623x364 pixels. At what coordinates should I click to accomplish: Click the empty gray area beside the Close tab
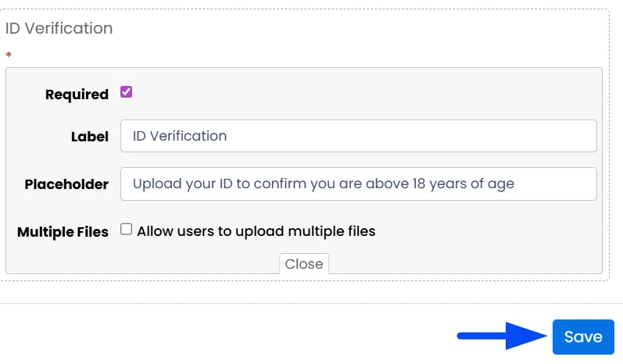pyautogui.click(x=465, y=263)
